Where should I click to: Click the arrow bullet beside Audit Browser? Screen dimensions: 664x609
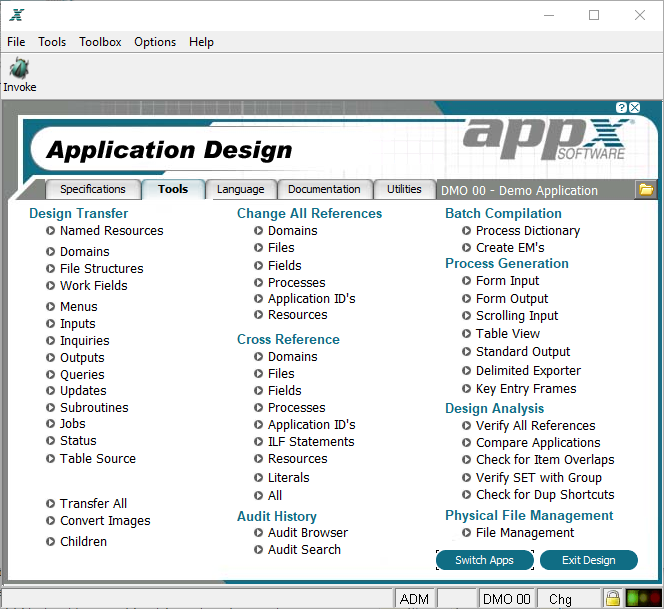click(258, 533)
